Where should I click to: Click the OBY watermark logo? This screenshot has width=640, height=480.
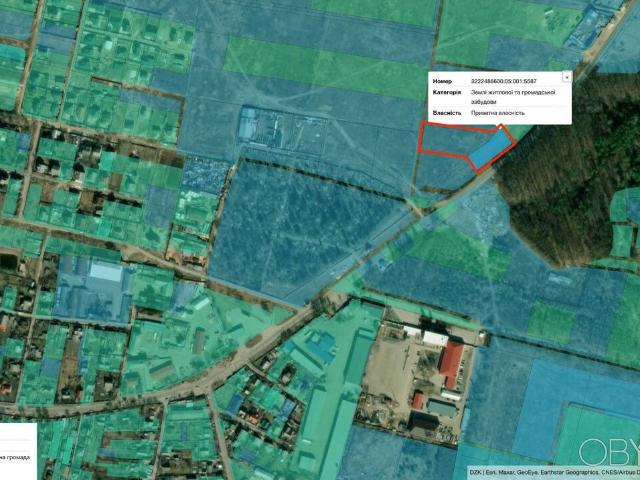click(608, 452)
